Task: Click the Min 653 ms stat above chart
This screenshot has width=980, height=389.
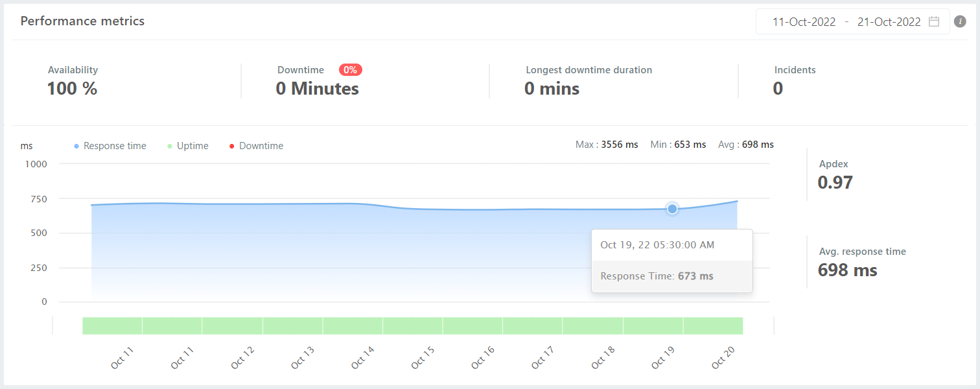Action: 678,145
